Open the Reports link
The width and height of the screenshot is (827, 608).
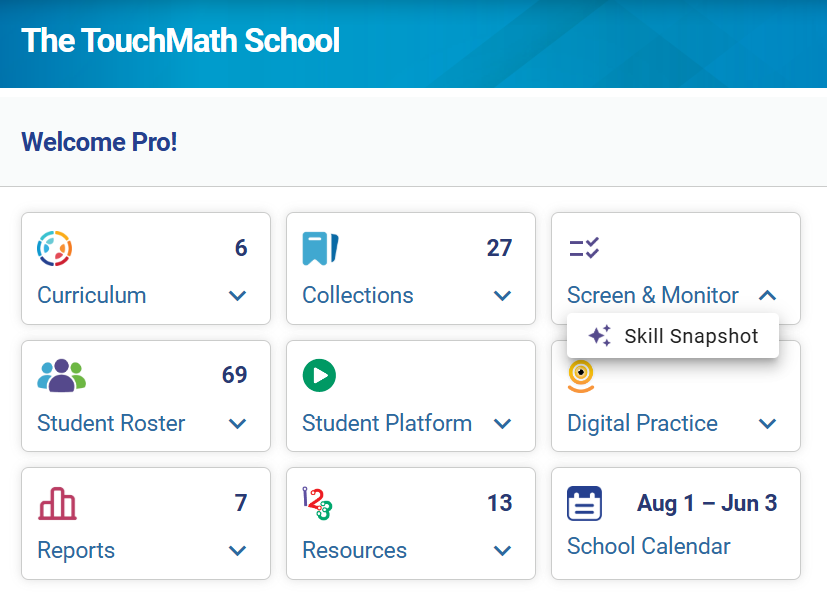[x=76, y=551]
